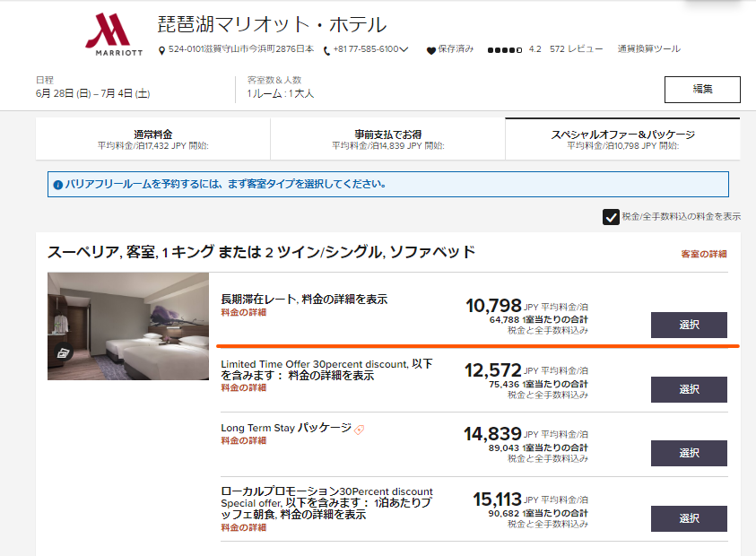Switch to the 事前支払でお得 tab
Screen dimensions: 756x556
387,139
